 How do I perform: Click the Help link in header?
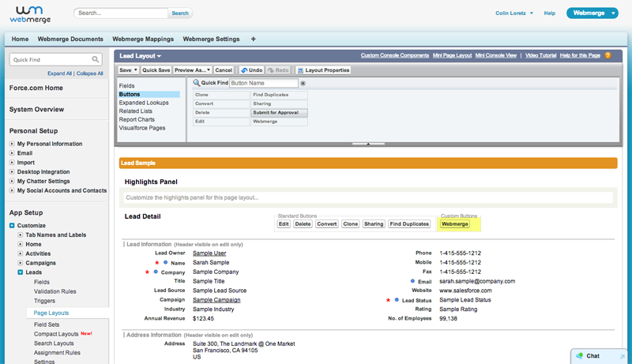tap(549, 13)
